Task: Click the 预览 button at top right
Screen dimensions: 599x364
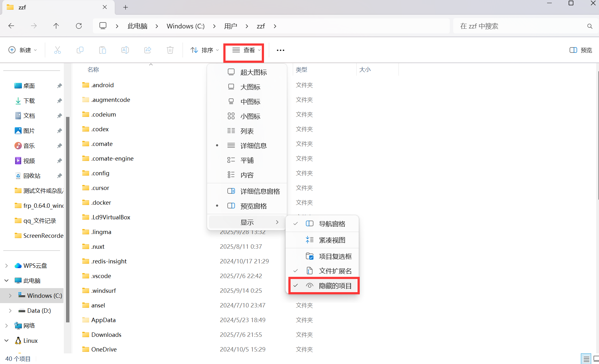Action: (581, 50)
